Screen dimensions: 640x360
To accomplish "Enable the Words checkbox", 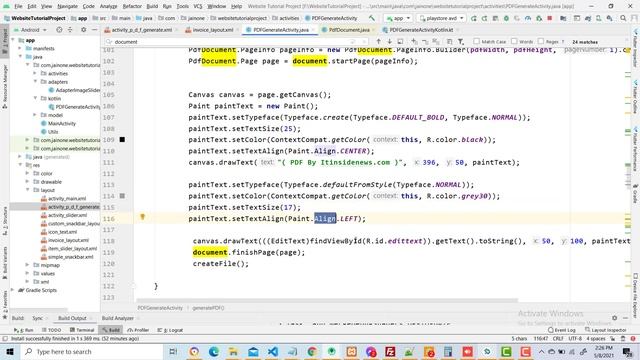I will pyautogui.click(x=514, y=42).
